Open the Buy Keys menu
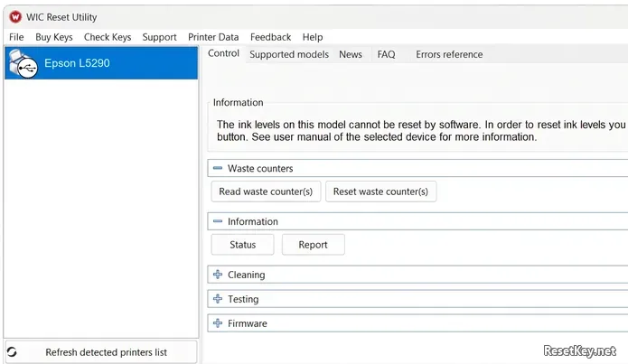 click(54, 37)
